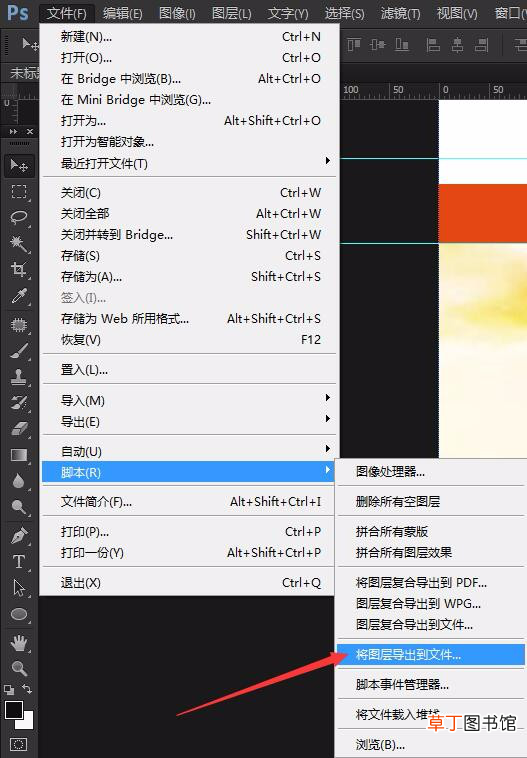Viewport: 527px width, 758px height.
Task: Choose 将图层导出到文件... script
Action: coord(431,655)
